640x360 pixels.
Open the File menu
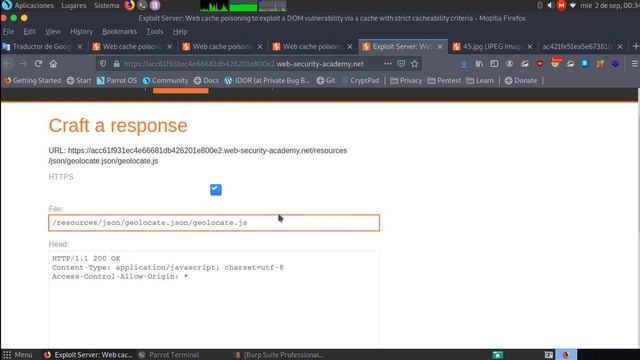8,31
